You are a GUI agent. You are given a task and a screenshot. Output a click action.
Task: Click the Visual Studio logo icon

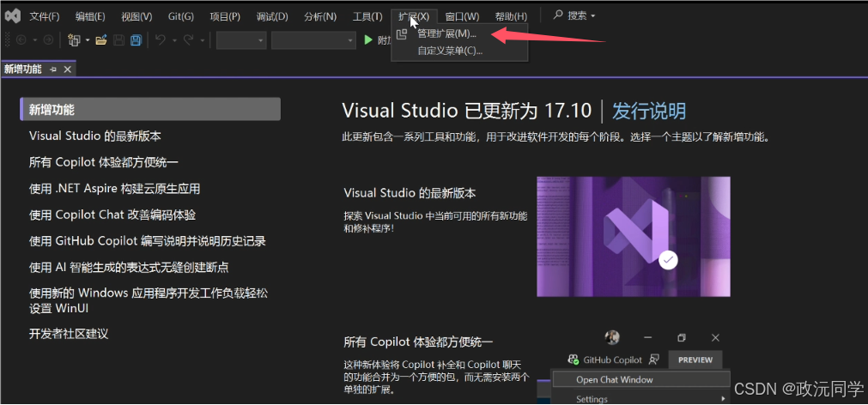coord(13,16)
